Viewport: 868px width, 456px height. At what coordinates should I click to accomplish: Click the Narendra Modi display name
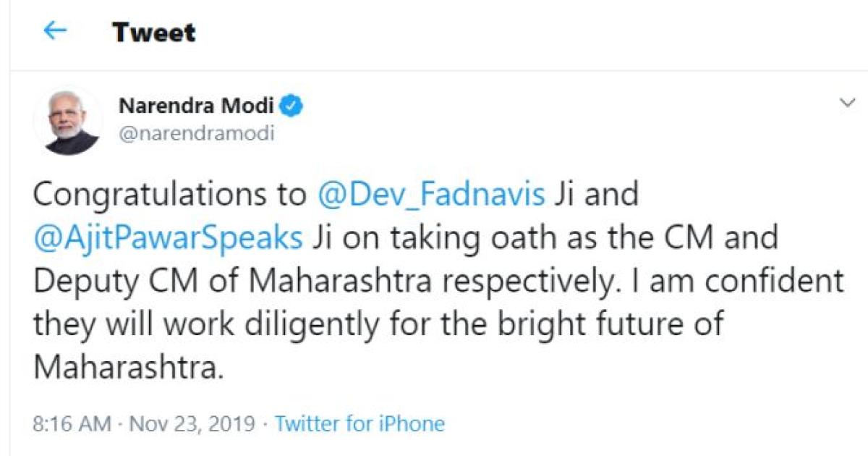(195, 106)
